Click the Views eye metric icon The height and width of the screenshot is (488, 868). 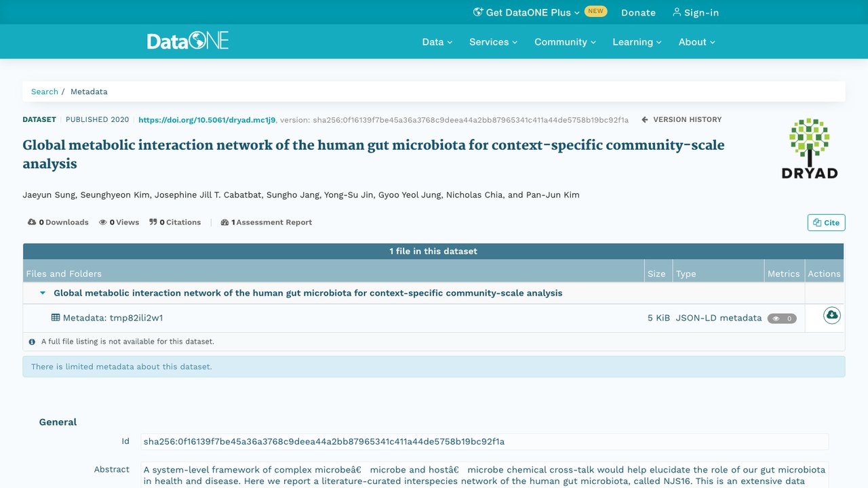point(102,222)
